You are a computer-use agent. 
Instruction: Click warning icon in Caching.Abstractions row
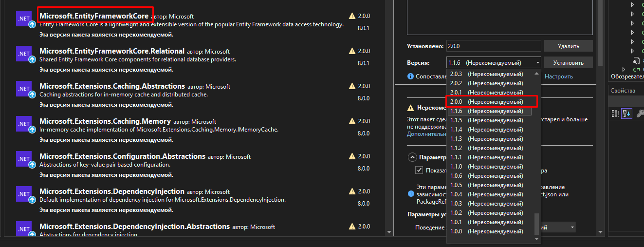coord(352,86)
